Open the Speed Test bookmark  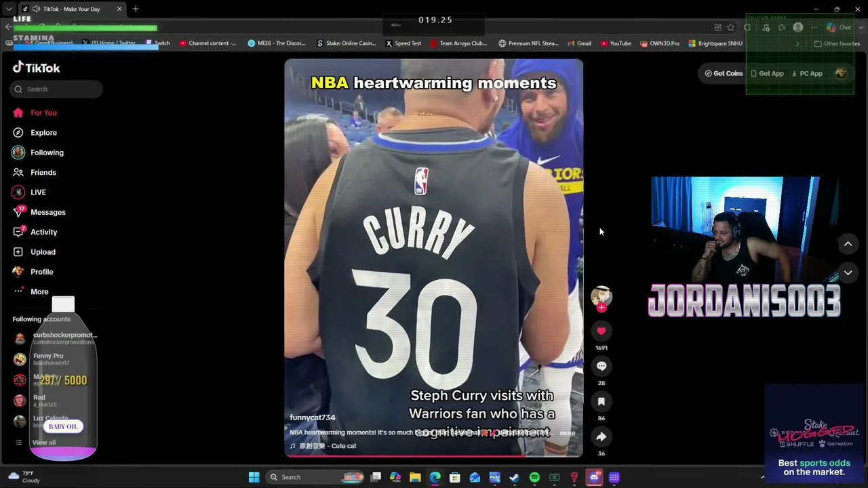tap(403, 43)
